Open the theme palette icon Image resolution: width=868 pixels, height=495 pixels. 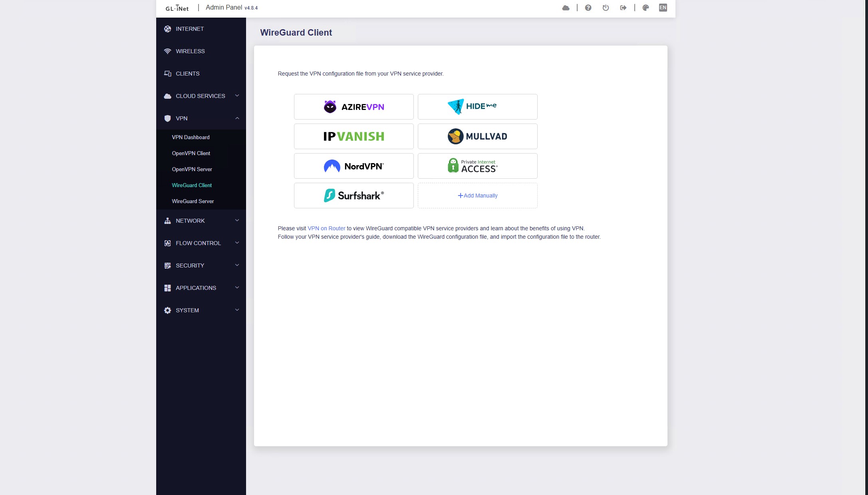click(x=646, y=8)
